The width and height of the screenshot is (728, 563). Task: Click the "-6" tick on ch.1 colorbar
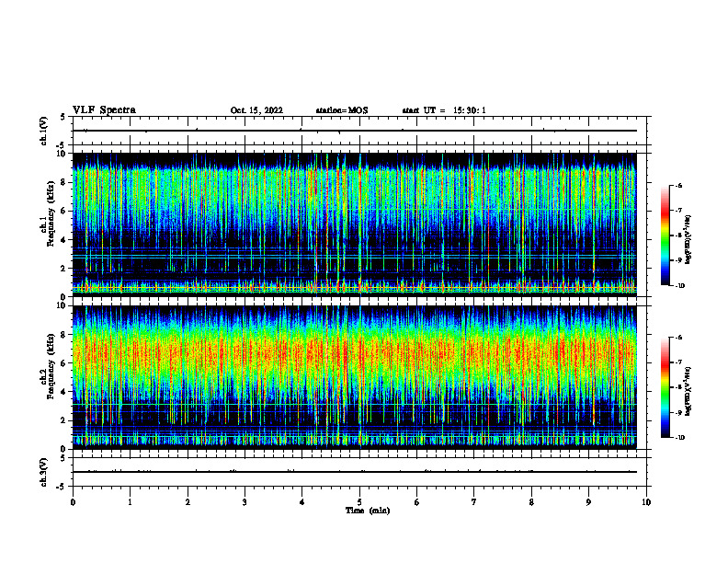click(x=679, y=185)
